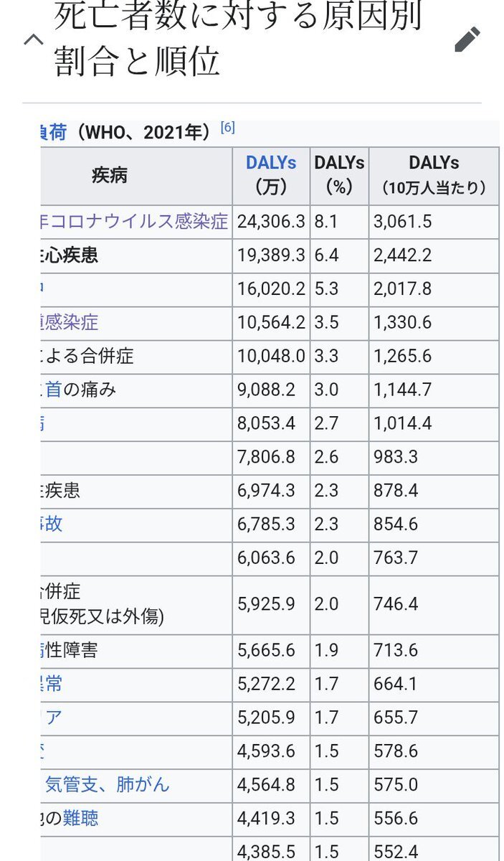Edit this section with pencil icon
The height and width of the screenshot is (861, 504).
467,39
